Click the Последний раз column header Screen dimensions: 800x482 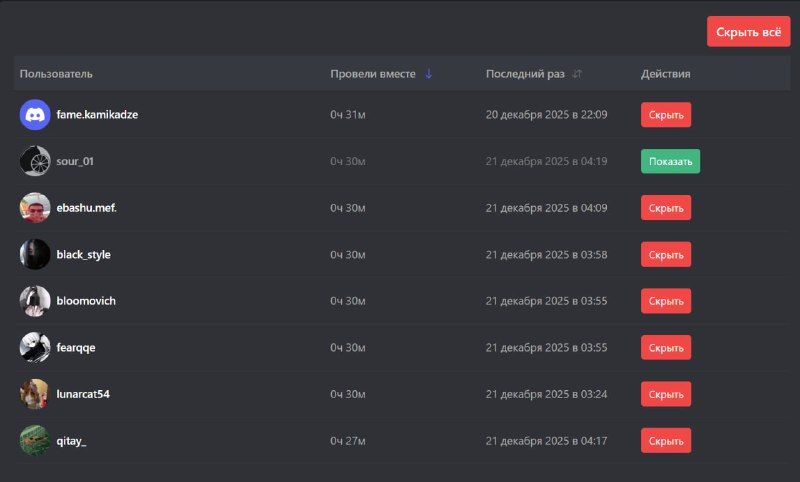click(x=525, y=74)
